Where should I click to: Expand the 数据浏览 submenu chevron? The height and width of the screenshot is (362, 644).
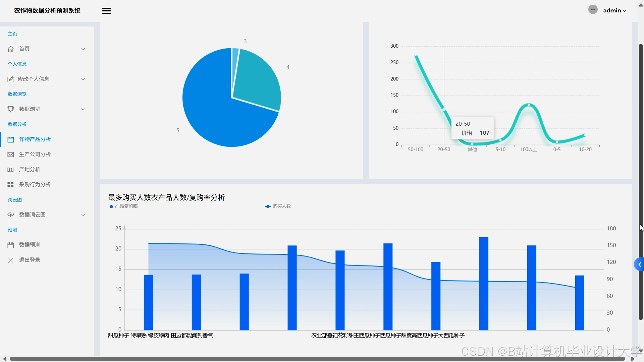(x=83, y=109)
